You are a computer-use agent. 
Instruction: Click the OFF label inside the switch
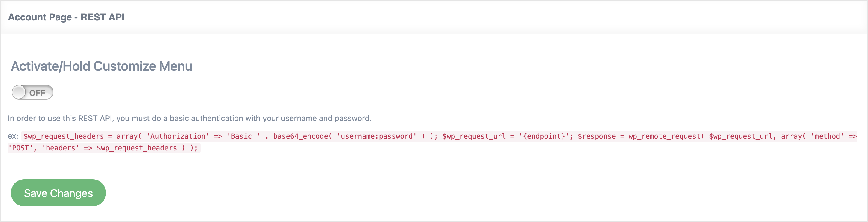(38, 93)
